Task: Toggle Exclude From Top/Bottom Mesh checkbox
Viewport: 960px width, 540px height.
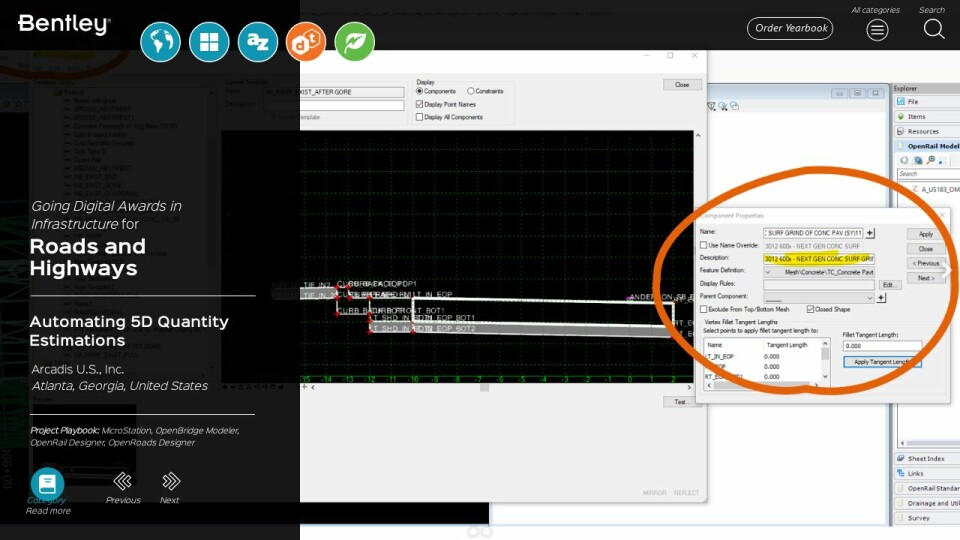Action: pyautogui.click(x=703, y=309)
